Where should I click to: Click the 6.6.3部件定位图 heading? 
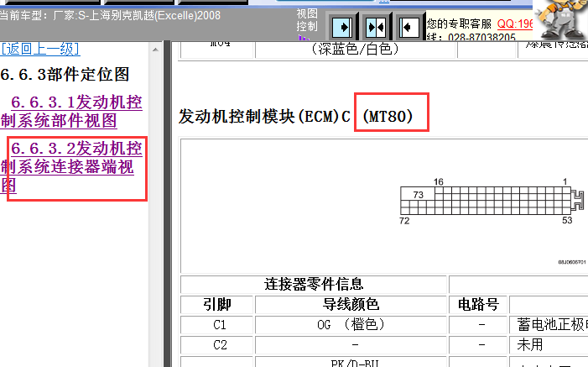65,75
